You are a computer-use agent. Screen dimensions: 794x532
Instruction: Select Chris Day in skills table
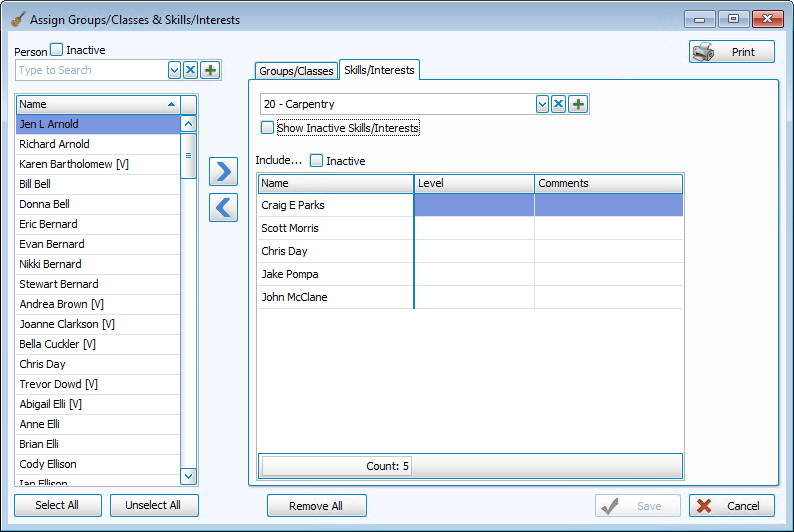(336, 251)
